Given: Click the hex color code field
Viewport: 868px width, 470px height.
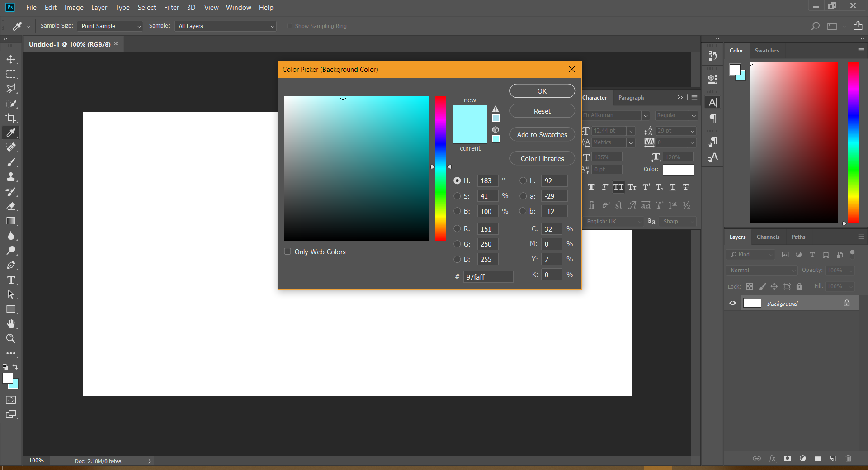Looking at the screenshot, I should [488, 277].
